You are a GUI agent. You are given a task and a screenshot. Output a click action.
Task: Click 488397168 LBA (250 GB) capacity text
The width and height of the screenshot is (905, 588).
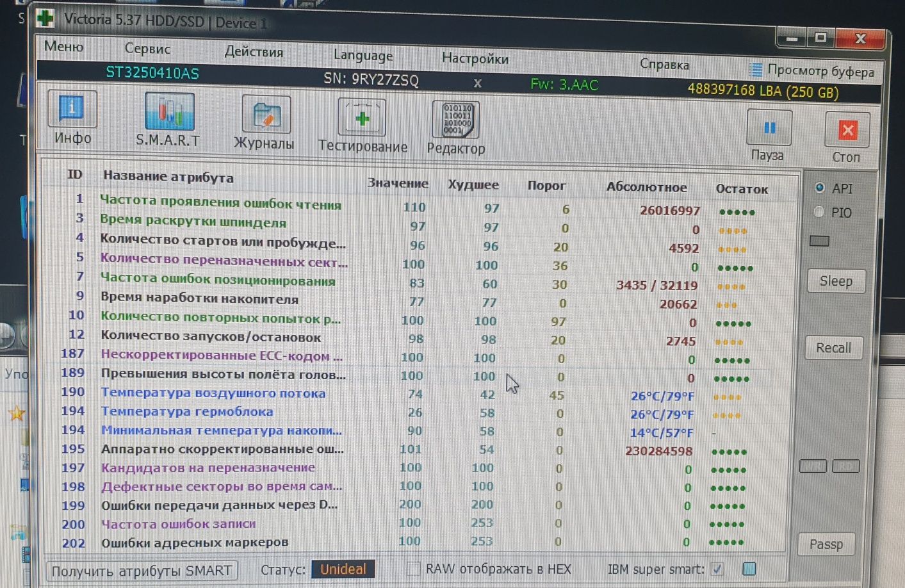point(763,91)
